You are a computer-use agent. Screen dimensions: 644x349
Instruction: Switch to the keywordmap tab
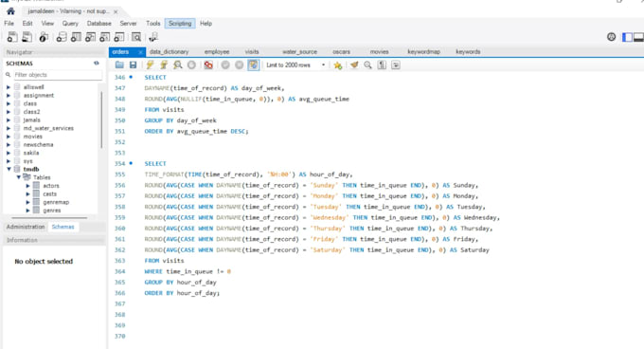(x=423, y=52)
